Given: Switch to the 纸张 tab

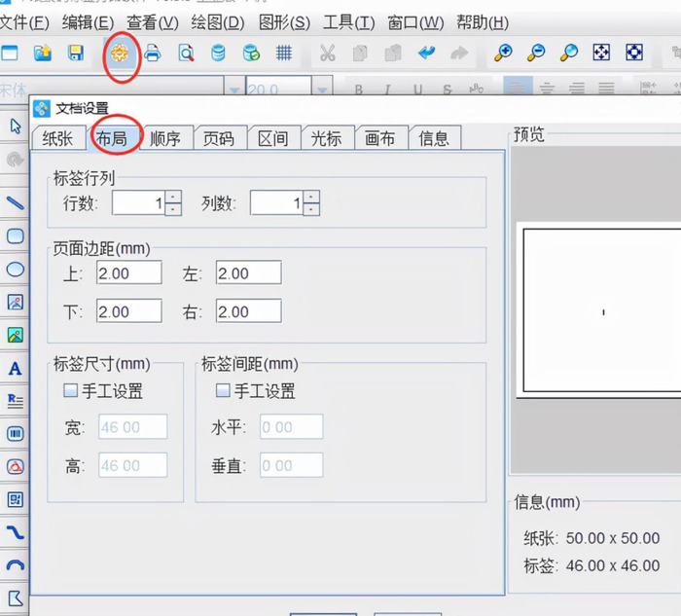Looking at the screenshot, I should click(58, 138).
